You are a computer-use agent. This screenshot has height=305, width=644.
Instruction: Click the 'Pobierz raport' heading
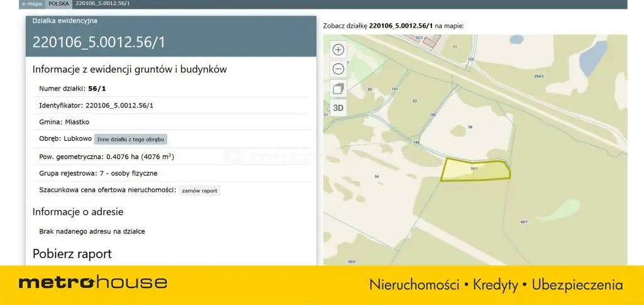[x=72, y=254]
